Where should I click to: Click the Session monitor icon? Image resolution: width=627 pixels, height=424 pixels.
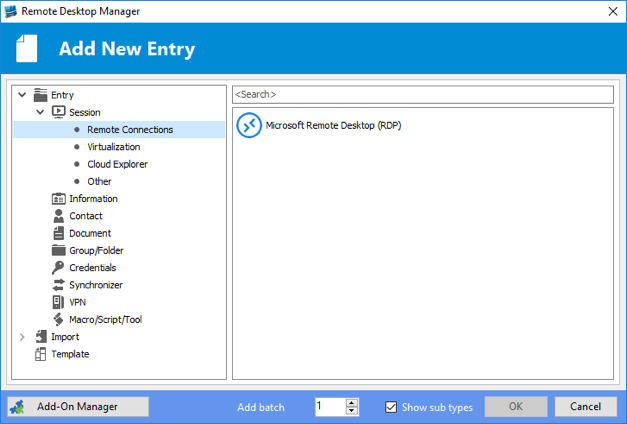click(x=58, y=112)
